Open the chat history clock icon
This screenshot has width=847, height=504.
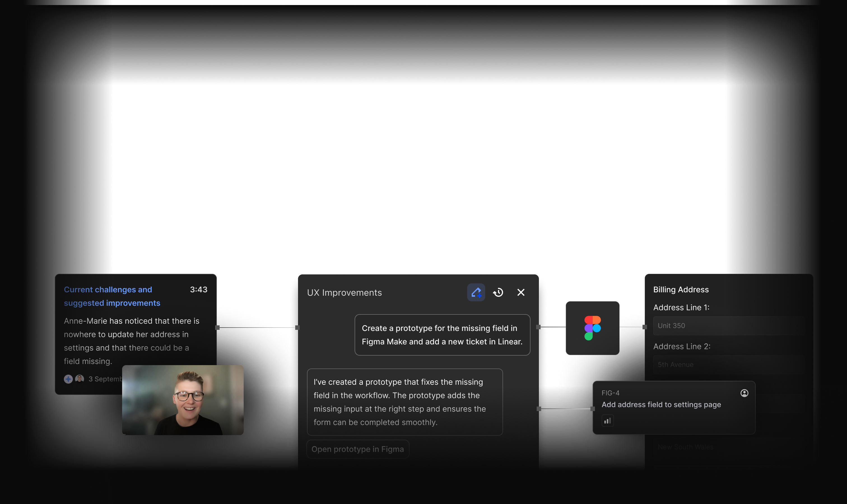(x=498, y=292)
